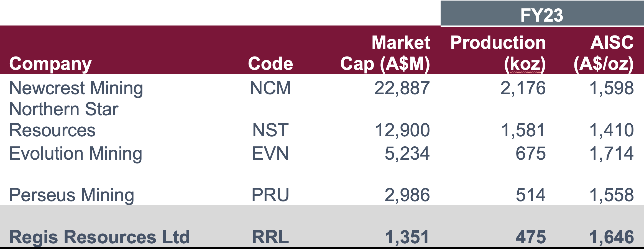The width and height of the screenshot is (644, 250).
Task: Select the Company column header
Action: (x=50, y=64)
